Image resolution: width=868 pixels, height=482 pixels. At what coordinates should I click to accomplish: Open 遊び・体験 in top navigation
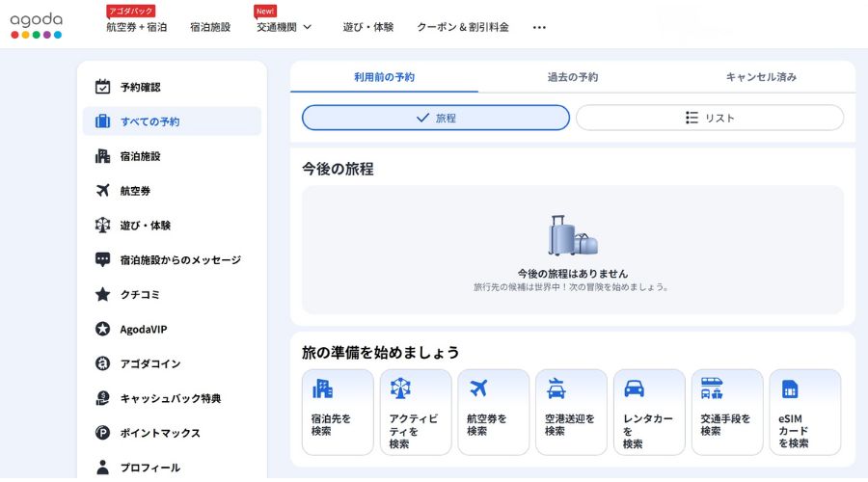tap(367, 27)
